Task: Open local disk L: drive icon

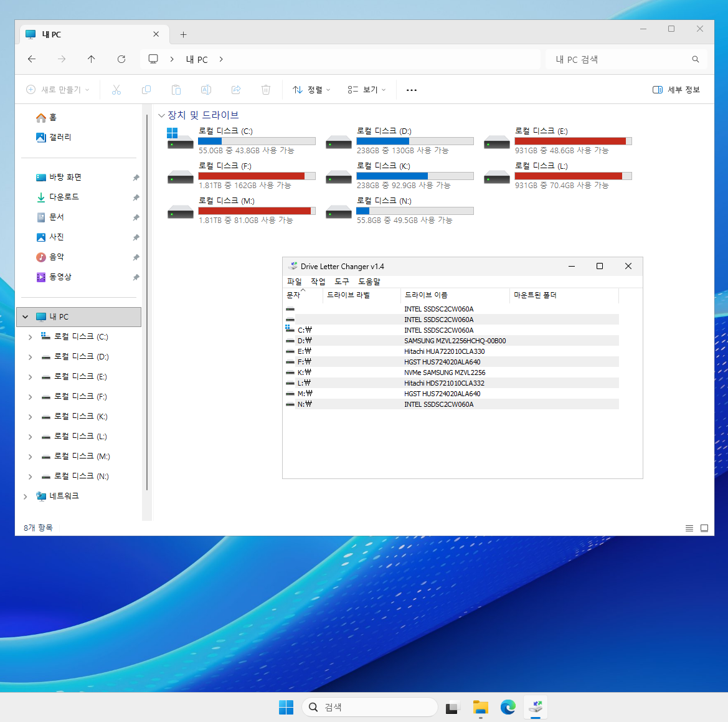Action: 497,176
